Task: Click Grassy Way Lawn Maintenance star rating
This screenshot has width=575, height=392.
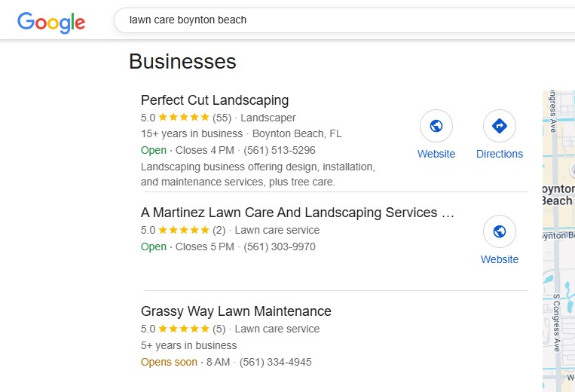Action: pos(184,329)
